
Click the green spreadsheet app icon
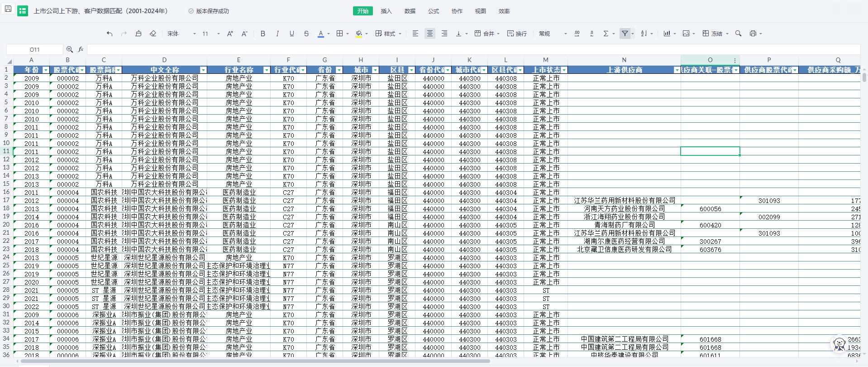(x=23, y=11)
